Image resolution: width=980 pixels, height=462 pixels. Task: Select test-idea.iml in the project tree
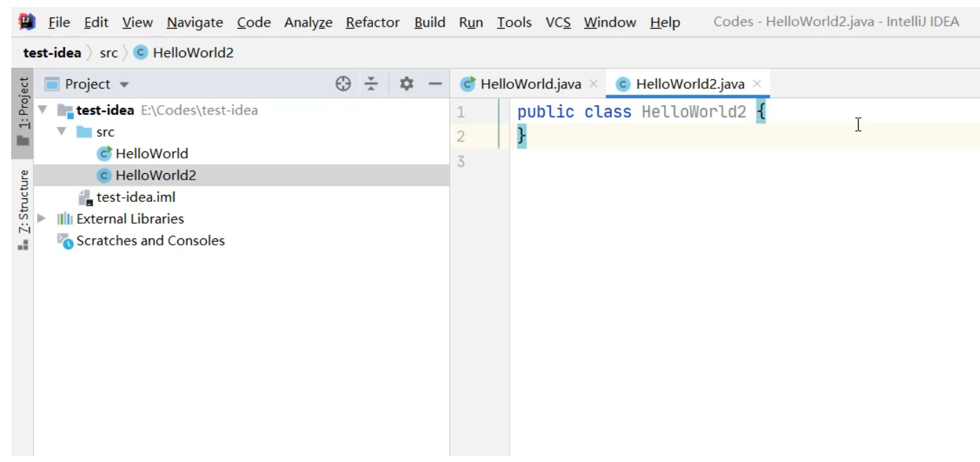[x=136, y=198]
